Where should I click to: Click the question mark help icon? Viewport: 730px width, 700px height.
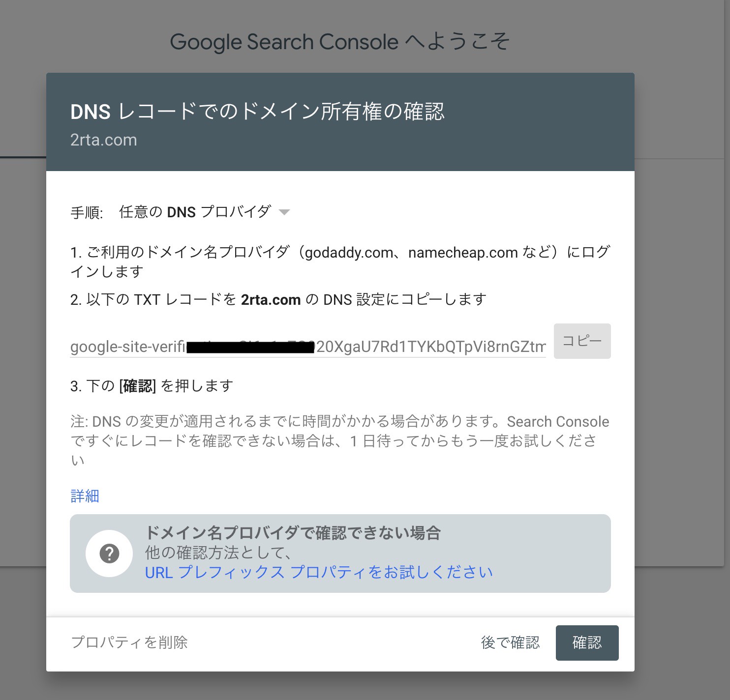point(109,554)
